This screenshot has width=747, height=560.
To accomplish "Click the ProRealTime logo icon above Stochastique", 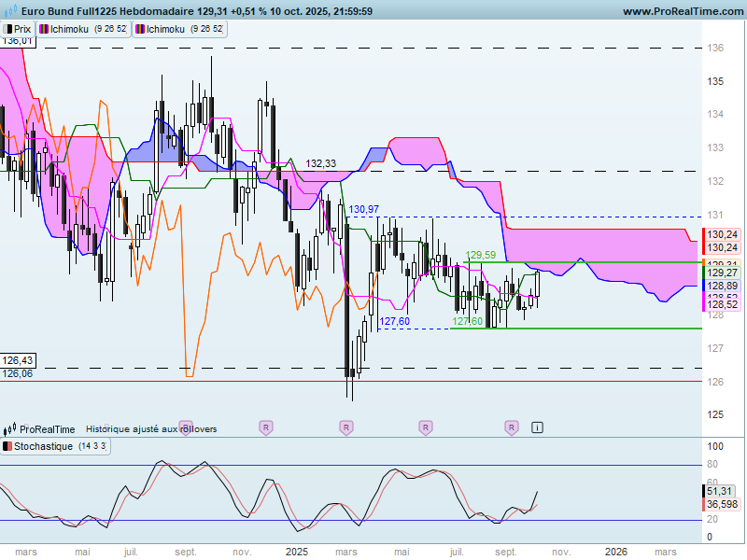I will click(10, 429).
